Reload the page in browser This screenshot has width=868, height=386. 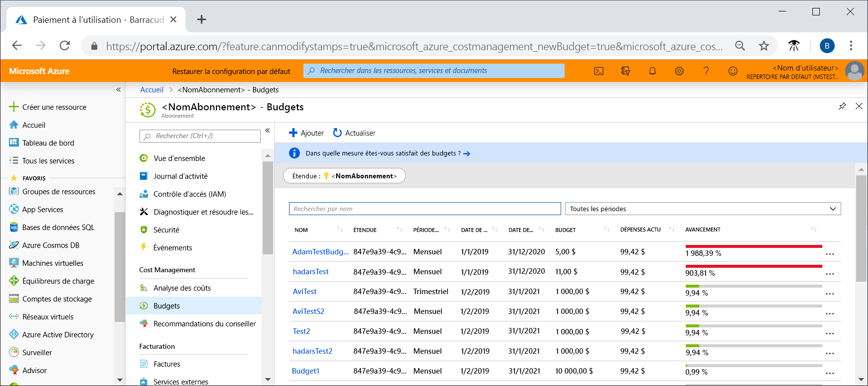coord(65,46)
